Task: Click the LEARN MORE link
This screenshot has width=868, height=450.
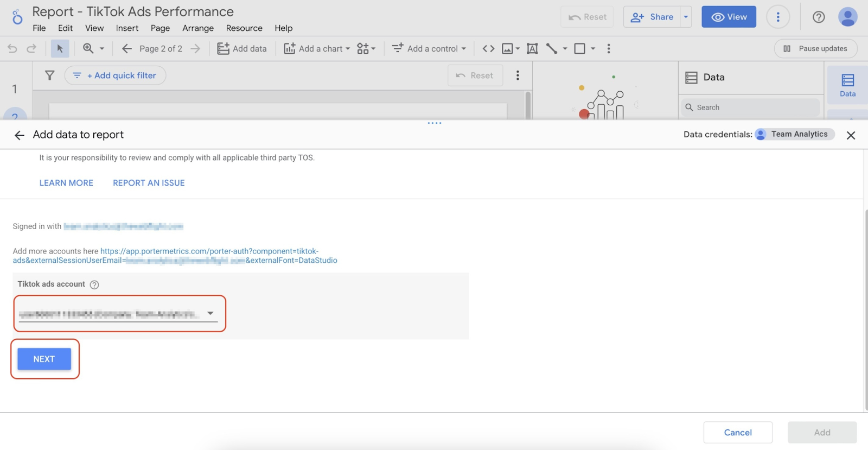Action: [x=66, y=183]
